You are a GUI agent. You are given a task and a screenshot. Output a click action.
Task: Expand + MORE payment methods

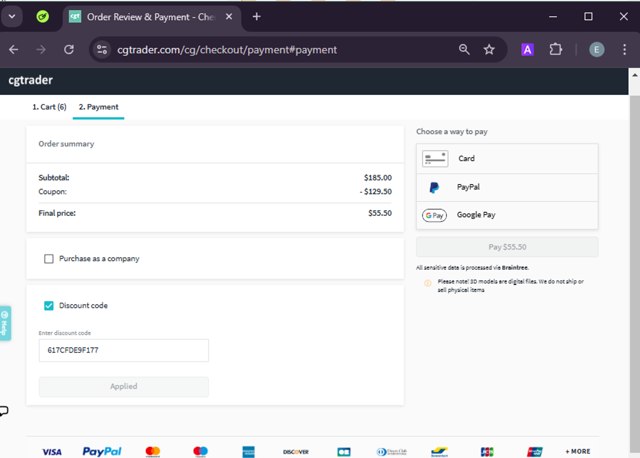click(578, 451)
